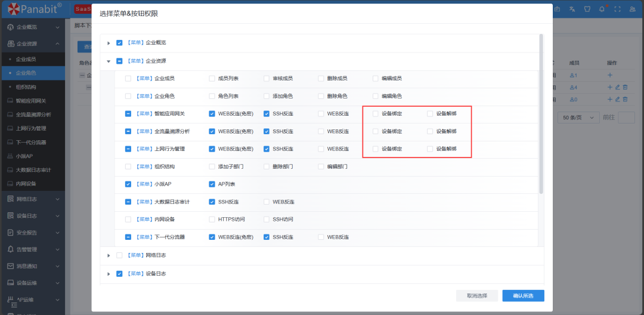The height and width of the screenshot is (315, 644).
Task: Open the notification bell in header
Action: (x=602, y=9)
